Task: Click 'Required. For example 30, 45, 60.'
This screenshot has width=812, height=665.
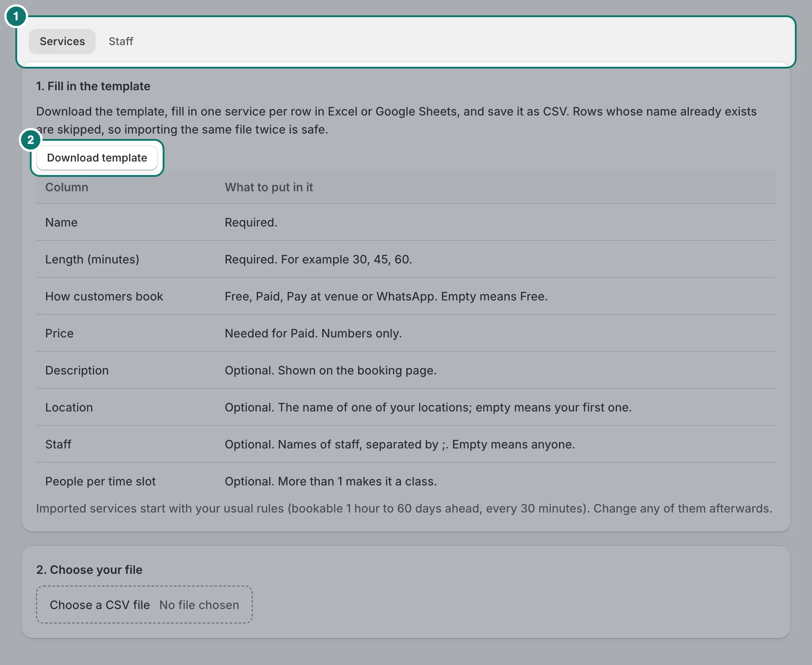Action: 318,259
